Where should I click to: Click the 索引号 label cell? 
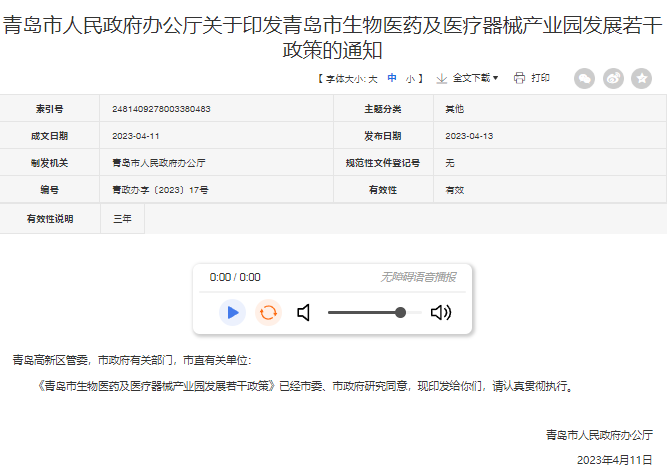coord(50,109)
